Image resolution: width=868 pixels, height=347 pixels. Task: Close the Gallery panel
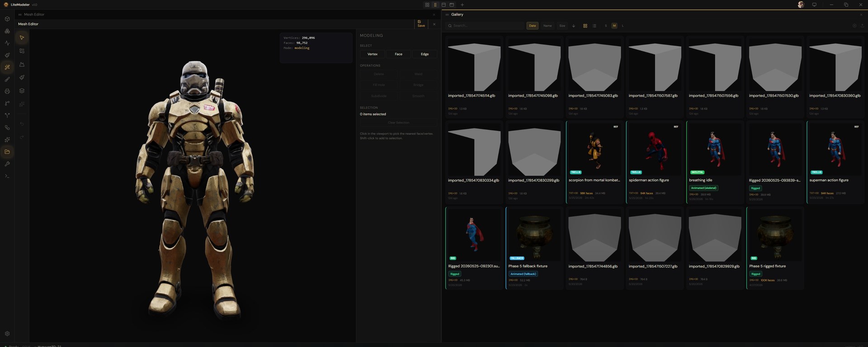click(860, 14)
